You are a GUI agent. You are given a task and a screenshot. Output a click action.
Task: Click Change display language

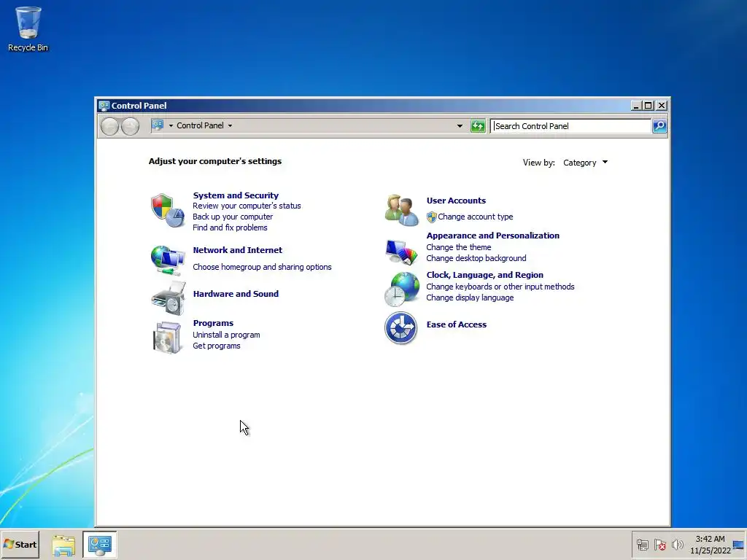tap(470, 297)
